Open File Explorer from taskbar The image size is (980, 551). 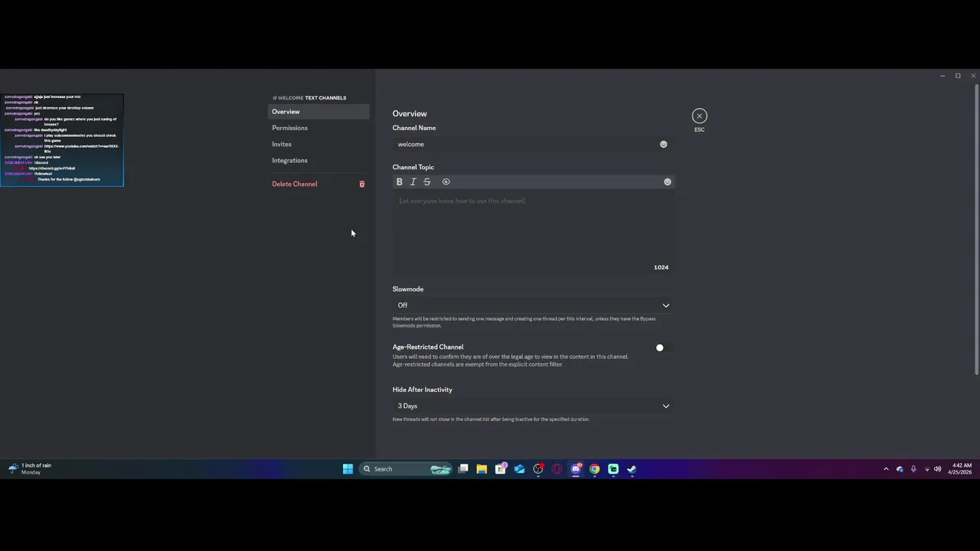[482, 469]
